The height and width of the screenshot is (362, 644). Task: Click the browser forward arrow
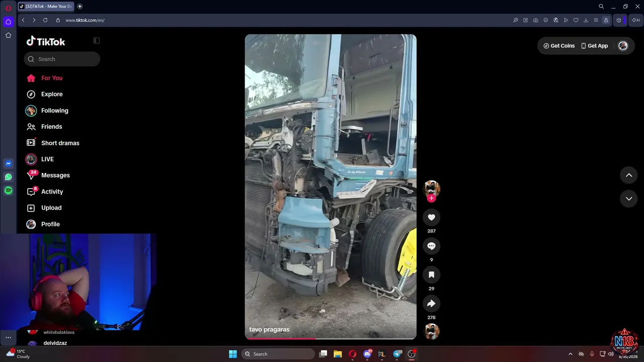34,20
